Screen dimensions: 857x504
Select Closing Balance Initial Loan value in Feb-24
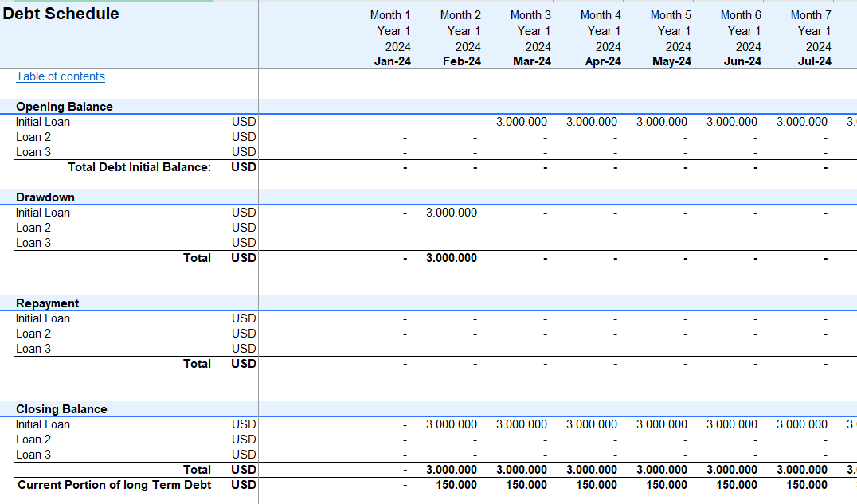[x=452, y=424]
